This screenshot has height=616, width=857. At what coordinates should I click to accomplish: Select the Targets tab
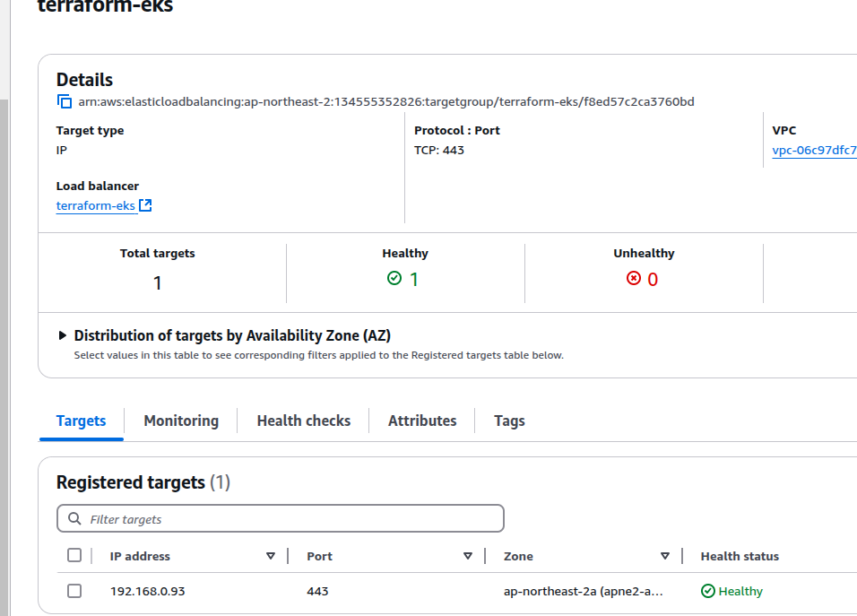click(81, 421)
